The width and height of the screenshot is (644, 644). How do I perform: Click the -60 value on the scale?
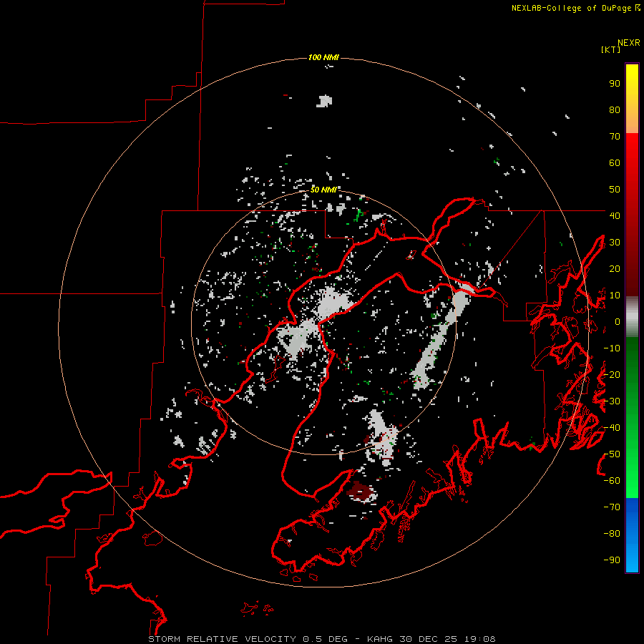click(x=612, y=481)
